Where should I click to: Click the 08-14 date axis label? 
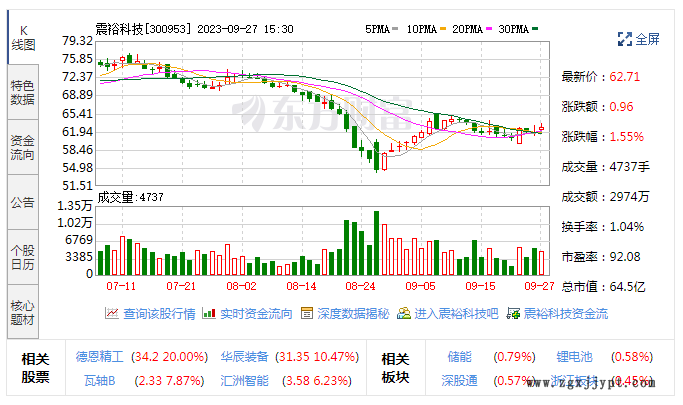pos(301,286)
